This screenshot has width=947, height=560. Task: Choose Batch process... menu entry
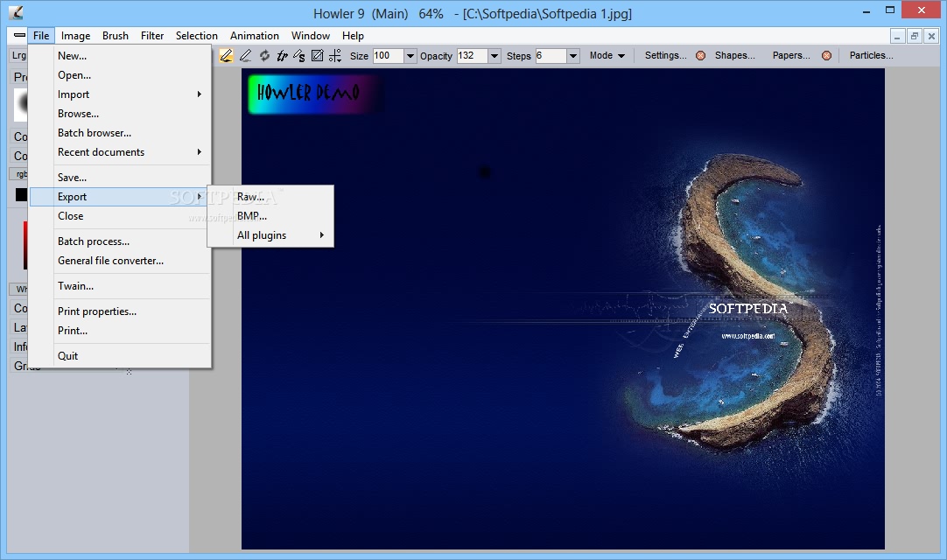pyautogui.click(x=120, y=241)
